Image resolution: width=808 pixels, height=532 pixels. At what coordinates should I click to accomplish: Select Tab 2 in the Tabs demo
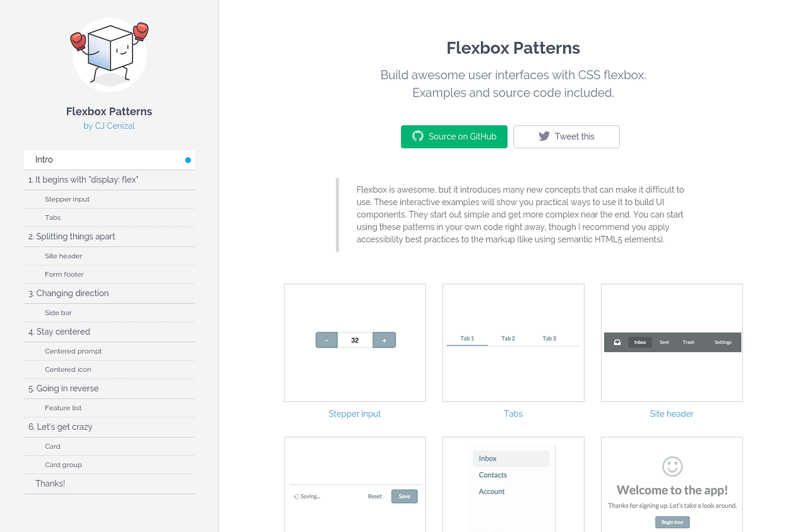pyautogui.click(x=508, y=338)
